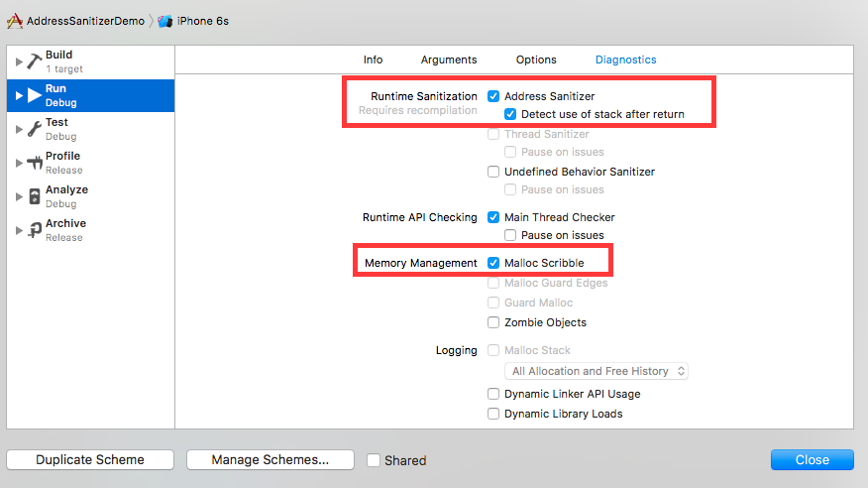Image resolution: width=868 pixels, height=488 pixels.
Task: Uncheck Malloc Scribble option
Action: click(493, 263)
